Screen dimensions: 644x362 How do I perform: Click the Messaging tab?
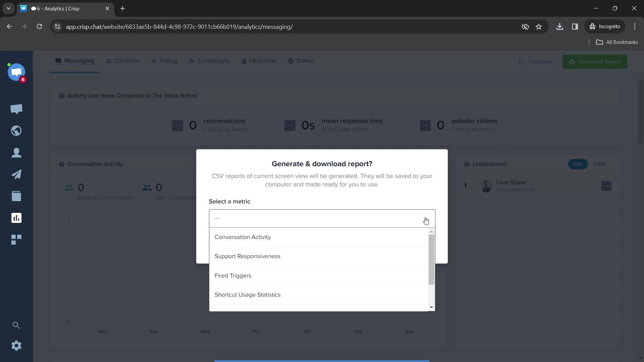tap(79, 61)
